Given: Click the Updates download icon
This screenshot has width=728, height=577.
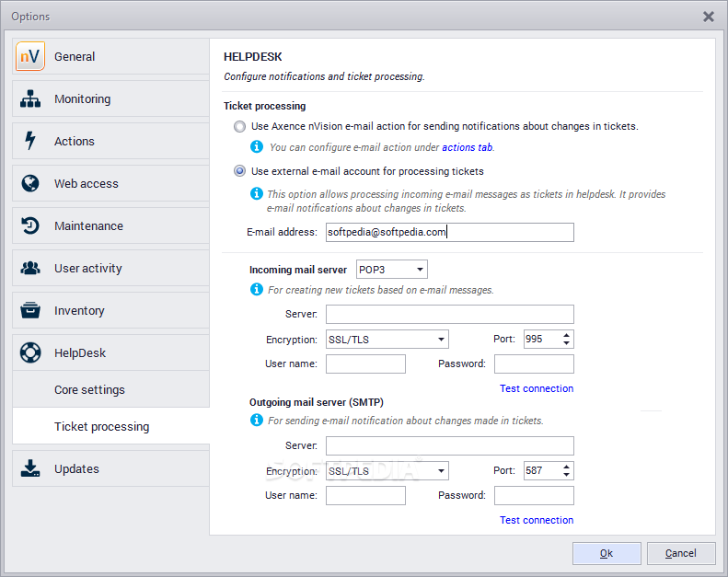Looking at the screenshot, I should coord(30,468).
